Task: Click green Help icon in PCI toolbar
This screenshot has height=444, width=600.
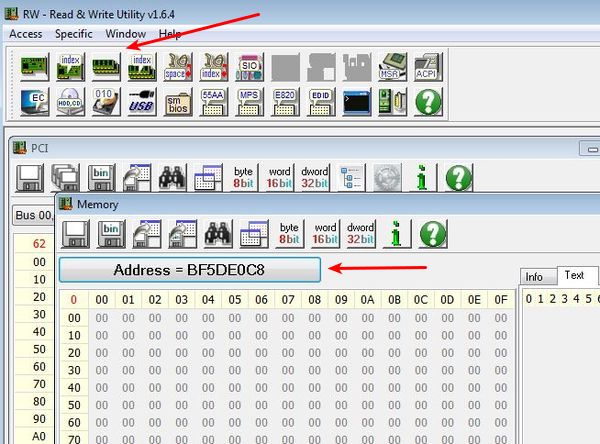Action: coord(459,178)
